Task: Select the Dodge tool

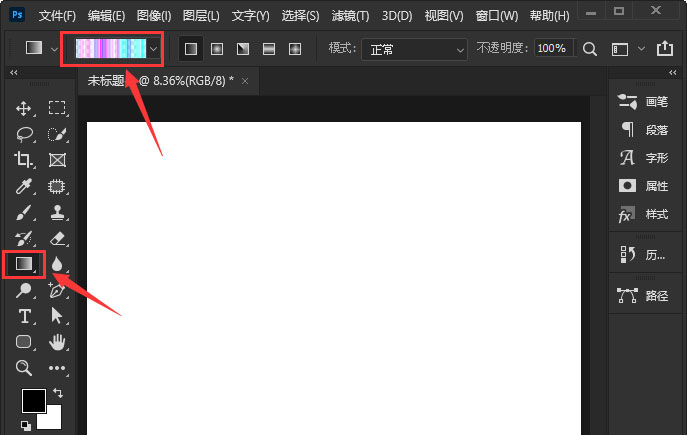Action: point(24,290)
